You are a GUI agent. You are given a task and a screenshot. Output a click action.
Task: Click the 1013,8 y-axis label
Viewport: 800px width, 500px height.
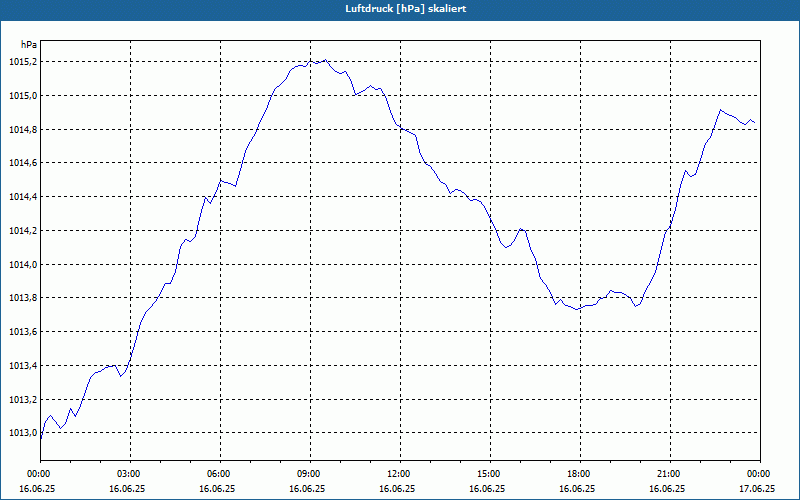(23, 298)
